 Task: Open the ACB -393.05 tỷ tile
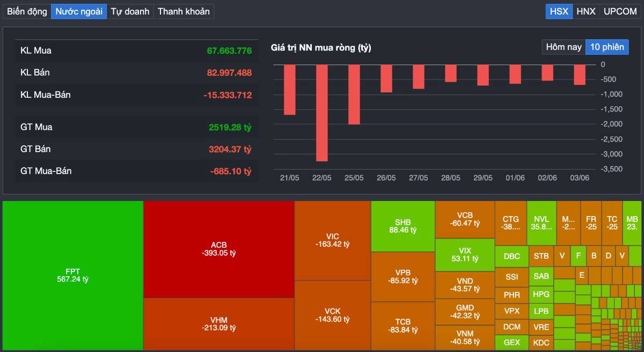219,249
